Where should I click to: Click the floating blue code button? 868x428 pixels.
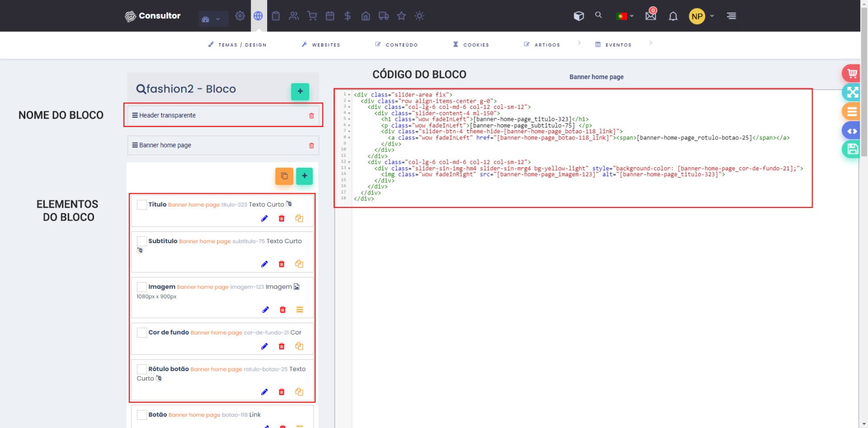(x=852, y=131)
